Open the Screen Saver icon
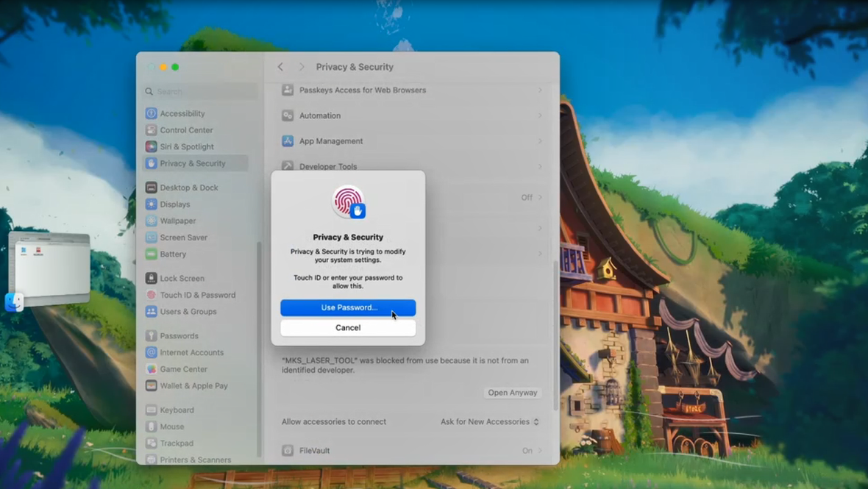 pos(151,238)
